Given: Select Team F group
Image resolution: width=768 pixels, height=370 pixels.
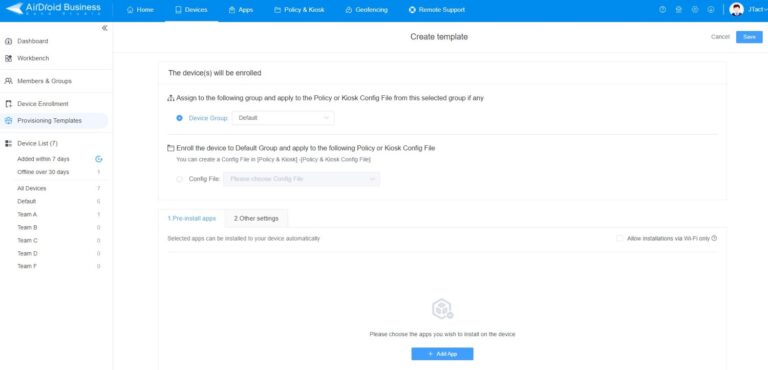Looking at the screenshot, I should (x=27, y=267).
